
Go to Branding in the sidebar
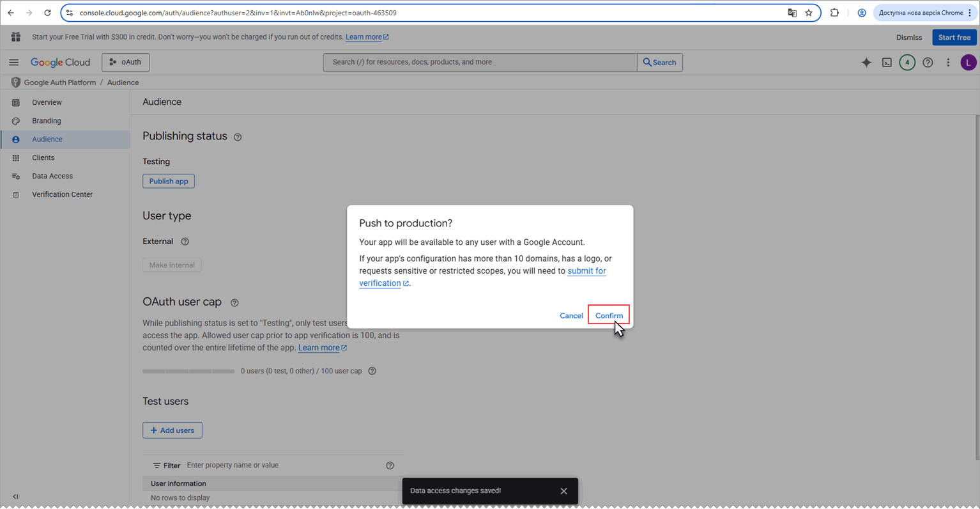pos(47,121)
